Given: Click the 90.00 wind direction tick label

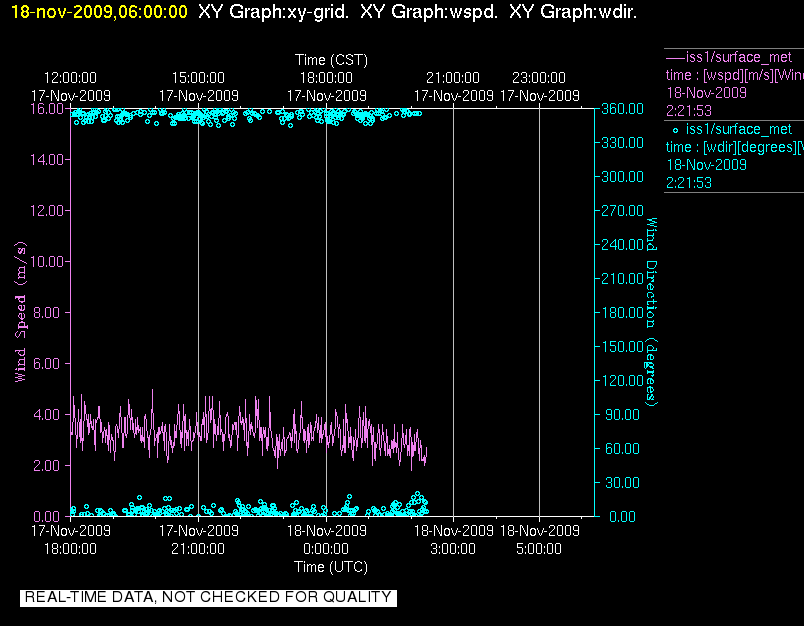Looking at the screenshot, I should [622, 414].
